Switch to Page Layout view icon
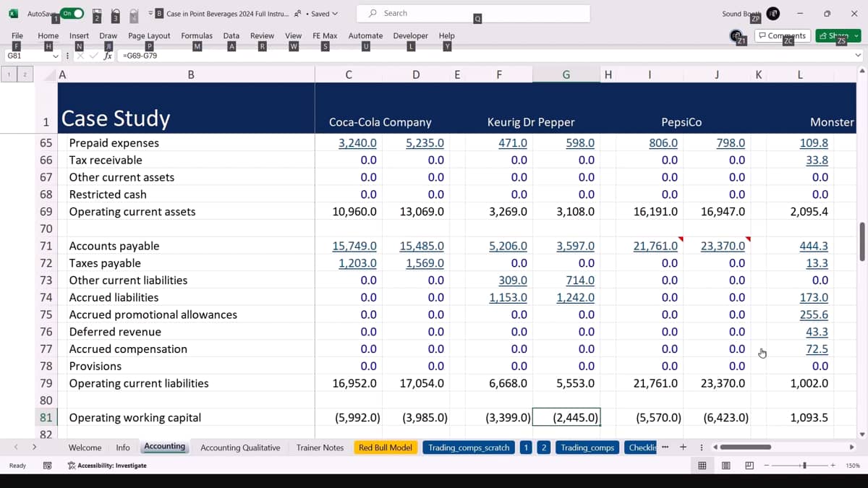This screenshot has height=488, width=868. click(726, 466)
